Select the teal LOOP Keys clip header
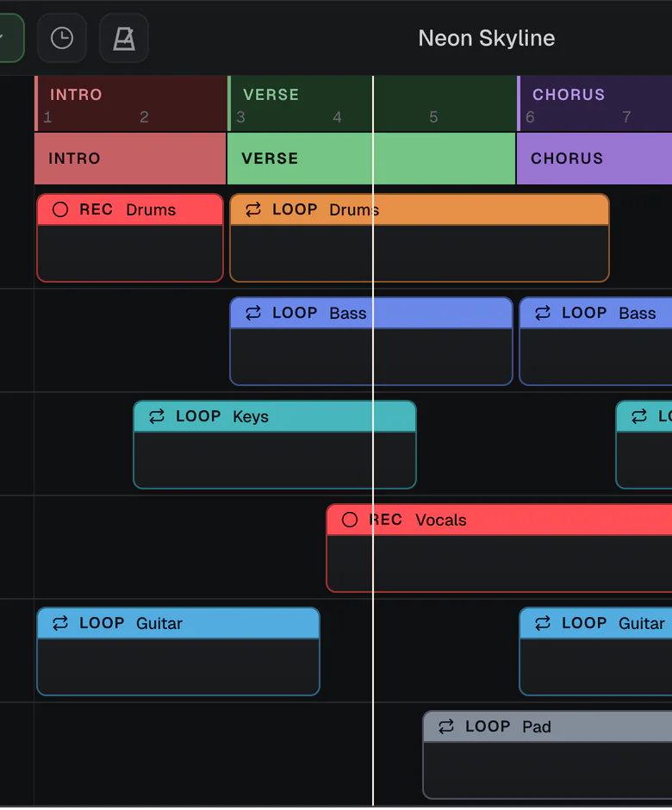This screenshot has width=672, height=810. tap(275, 416)
